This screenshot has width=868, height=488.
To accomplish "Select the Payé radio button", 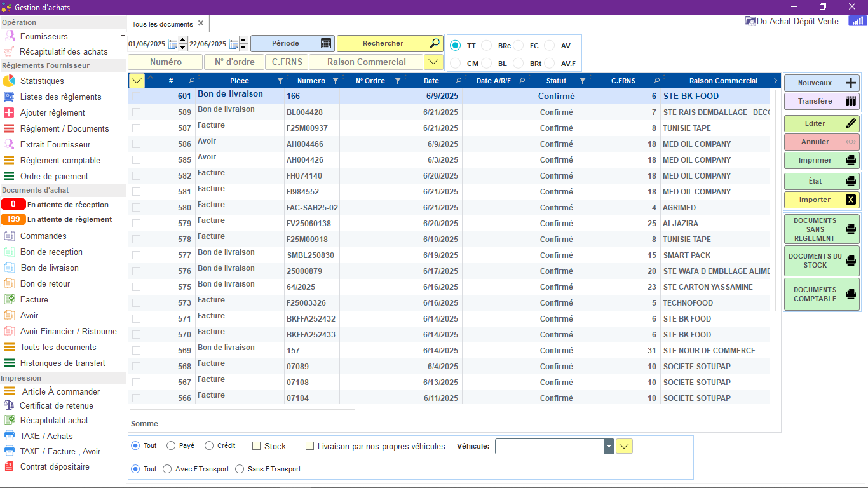I will pos(171,445).
